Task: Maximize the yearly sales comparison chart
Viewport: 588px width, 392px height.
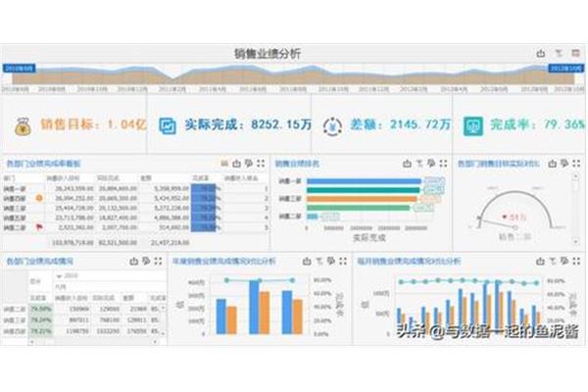Action: 343,261
